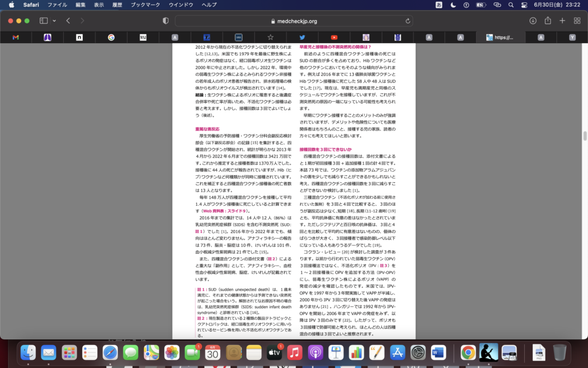Image resolution: width=588 pixels, height=368 pixels.
Task: Switch to the YouTube tab
Action: [334, 37]
